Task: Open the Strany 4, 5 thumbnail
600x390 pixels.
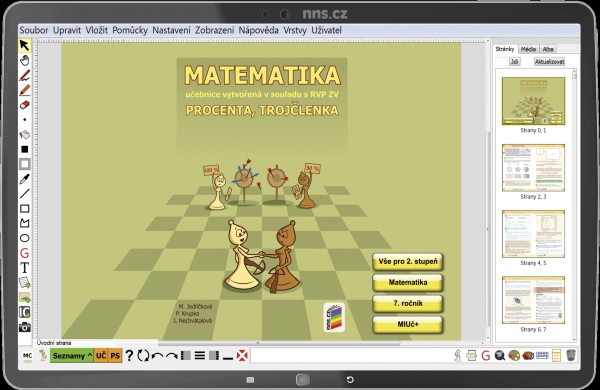Action: click(533, 234)
